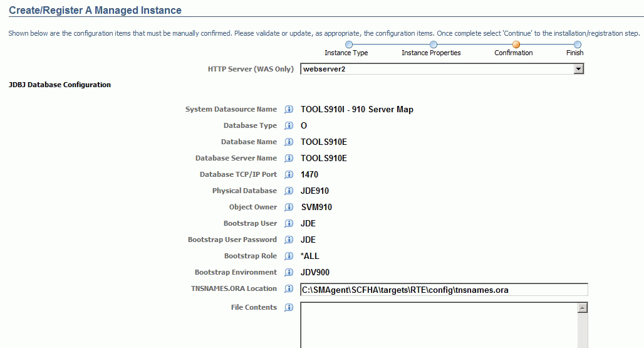Click info icon beside System Datasource Name

click(x=289, y=110)
